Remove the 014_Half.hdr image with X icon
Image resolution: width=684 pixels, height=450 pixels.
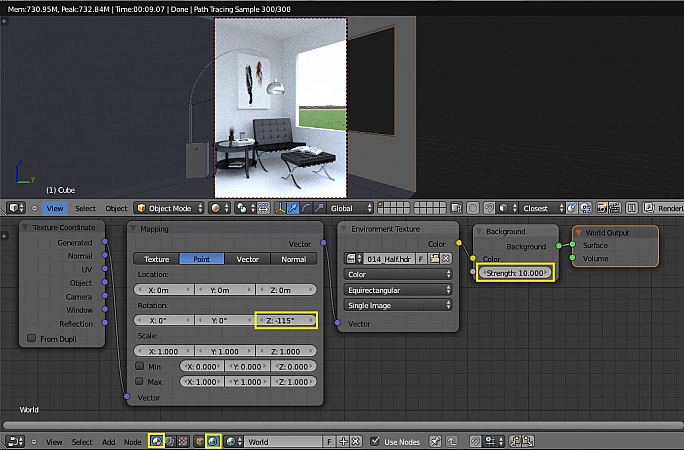[x=449, y=258]
